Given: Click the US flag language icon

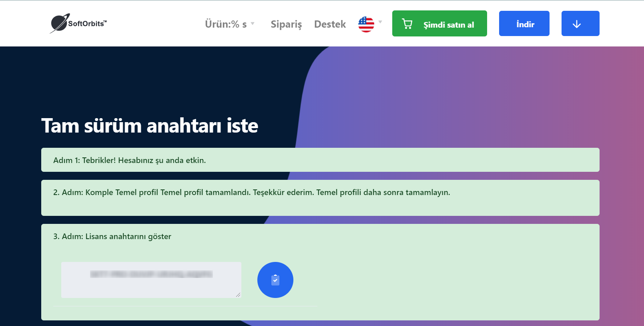Looking at the screenshot, I should [x=366, y=24].
